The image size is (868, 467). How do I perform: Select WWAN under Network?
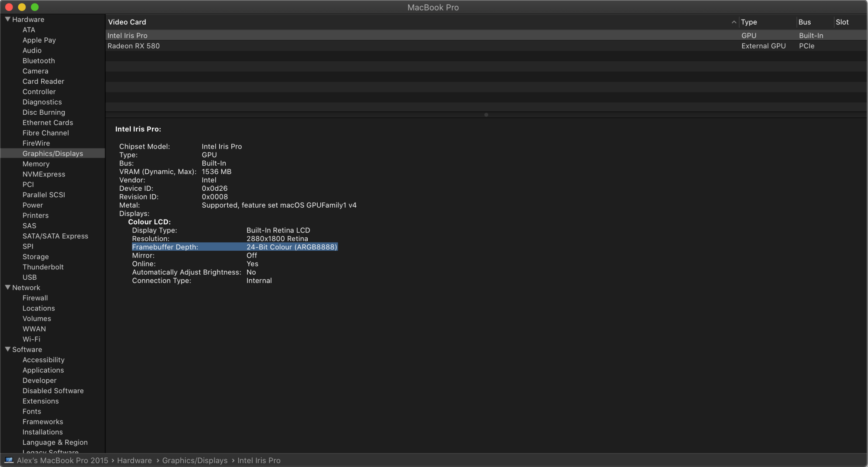click(x=34, y=329)
